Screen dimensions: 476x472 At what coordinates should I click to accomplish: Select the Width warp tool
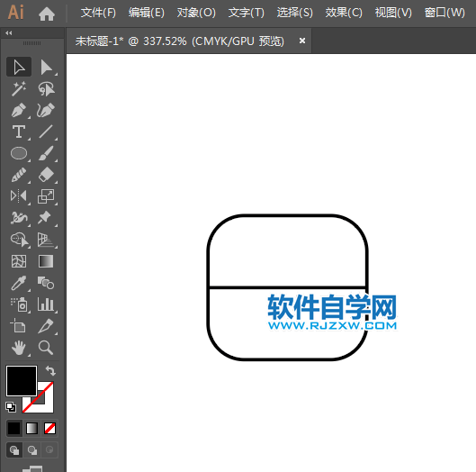(19, 218)
